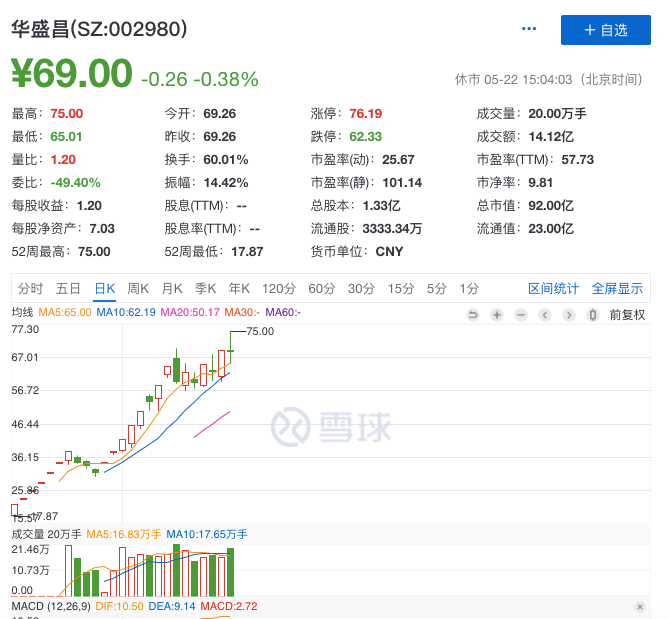Select the 季K chart tab
Viewport: 670px width, 619px height.
click(206, 289)
